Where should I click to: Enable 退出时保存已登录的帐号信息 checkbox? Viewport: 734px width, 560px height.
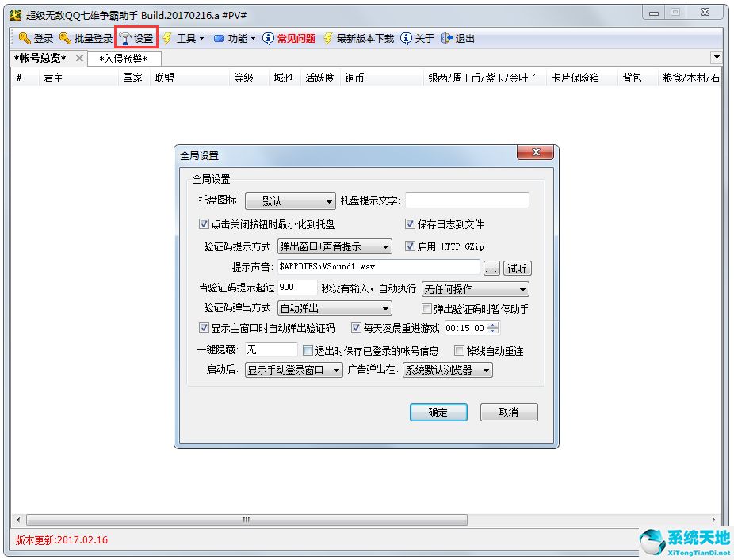coord(308,350)
